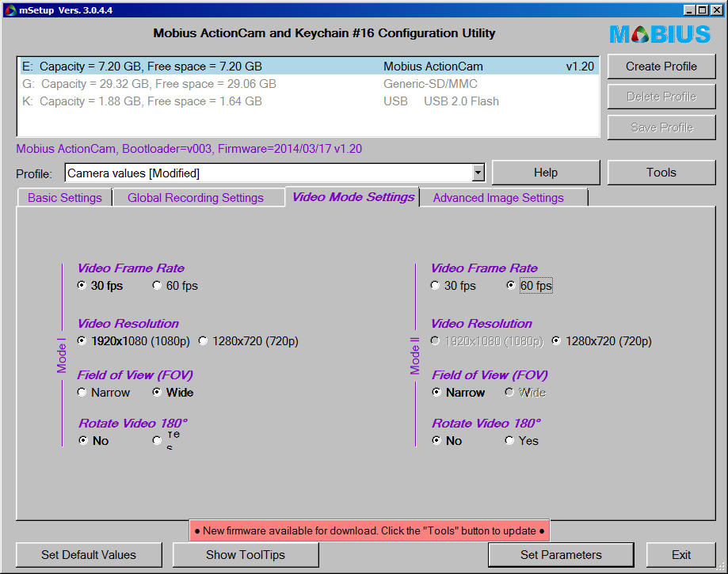
Task: Close the mSetup window
Action: 717,10
